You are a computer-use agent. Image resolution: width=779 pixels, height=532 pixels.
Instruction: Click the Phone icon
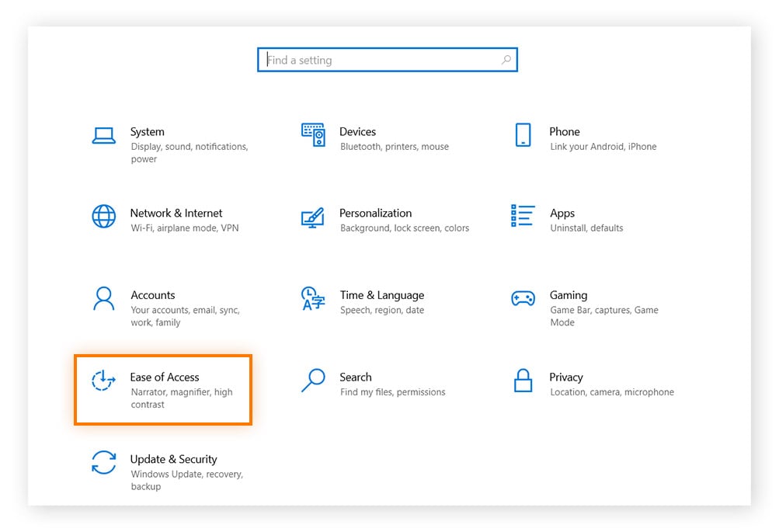point(523,135)
